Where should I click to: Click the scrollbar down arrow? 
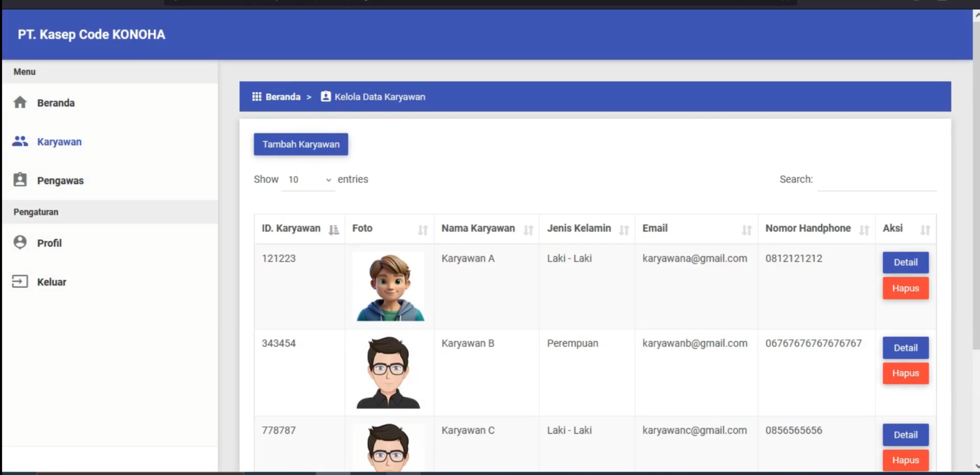tap(977, 466)
